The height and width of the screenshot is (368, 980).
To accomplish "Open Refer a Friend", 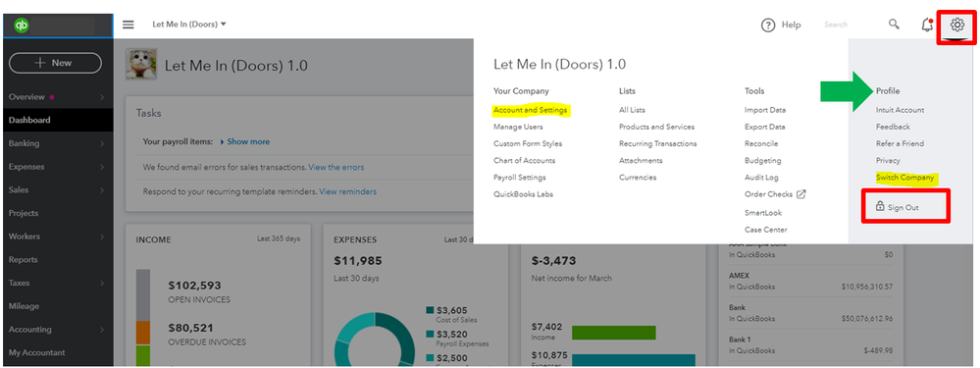I will pos(900,143).
